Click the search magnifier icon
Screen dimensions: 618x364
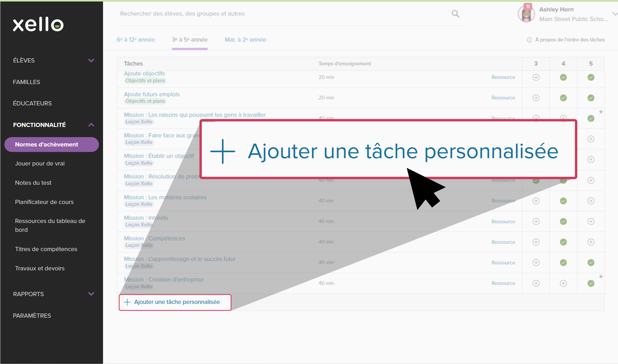click(455, 14)
